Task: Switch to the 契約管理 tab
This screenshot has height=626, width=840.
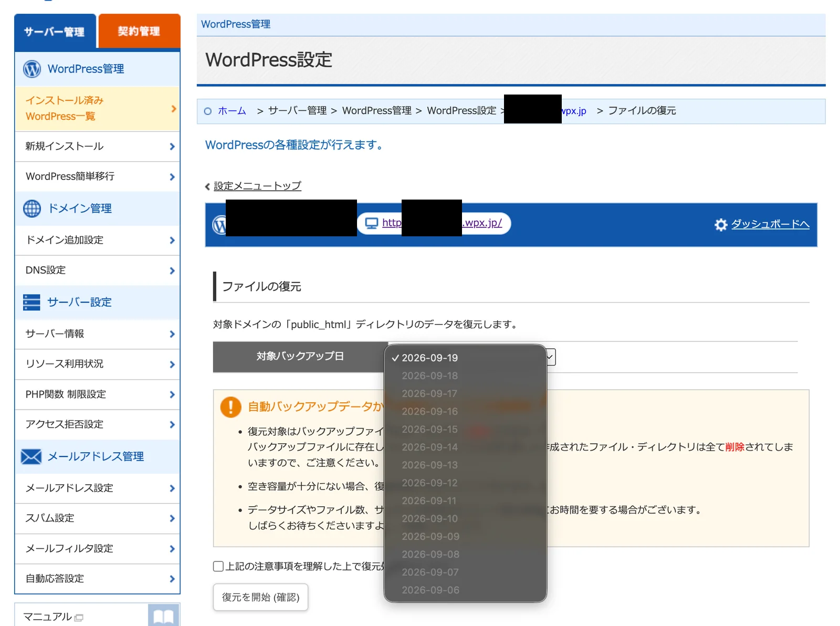Action: coord(139,31)
